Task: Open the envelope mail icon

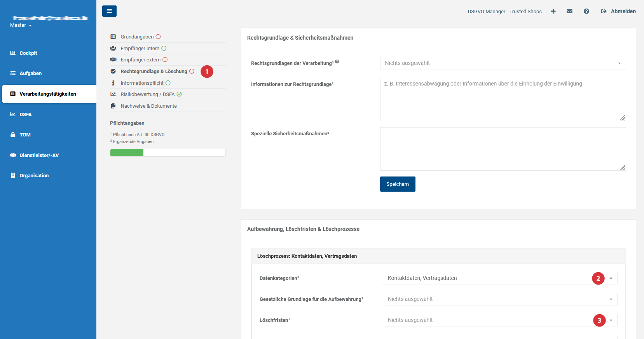Action: pos(569,11)
